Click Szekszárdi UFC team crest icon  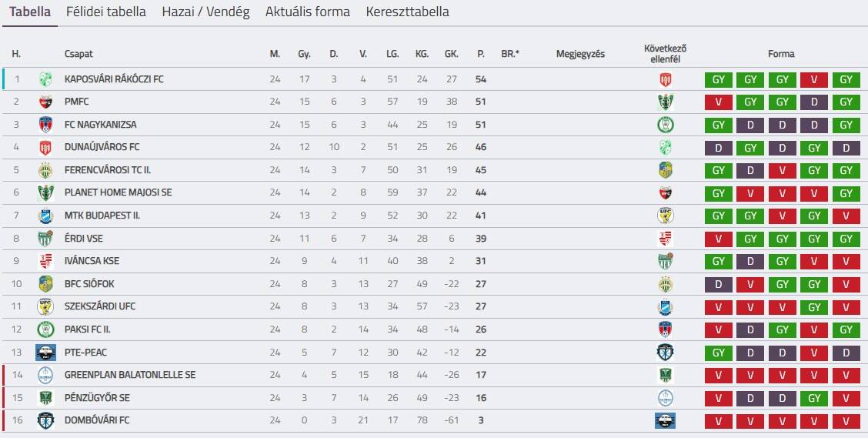[45, 307]
